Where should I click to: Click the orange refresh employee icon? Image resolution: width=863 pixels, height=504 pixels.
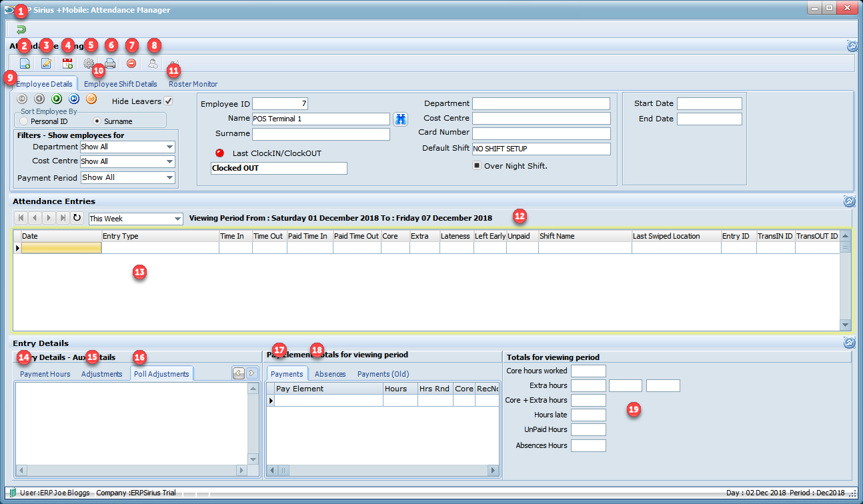[91, 99]
